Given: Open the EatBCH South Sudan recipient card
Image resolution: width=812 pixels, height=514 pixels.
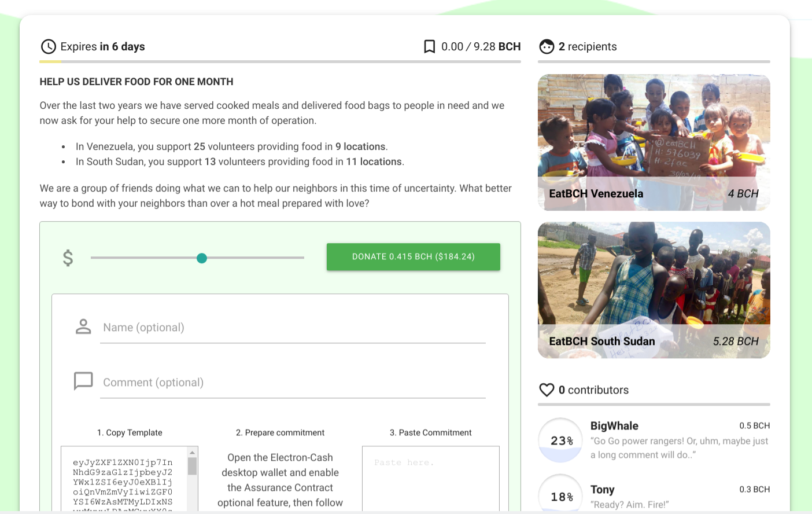Looking at the screenshot, I should pos(654,290).
